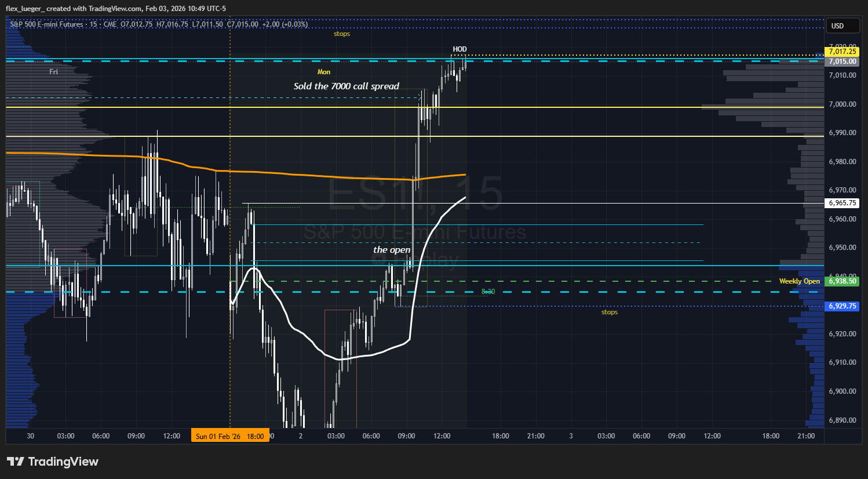
Task: Click the orange Sun 01 Feb '26 date marker
Action: [230, 436]
